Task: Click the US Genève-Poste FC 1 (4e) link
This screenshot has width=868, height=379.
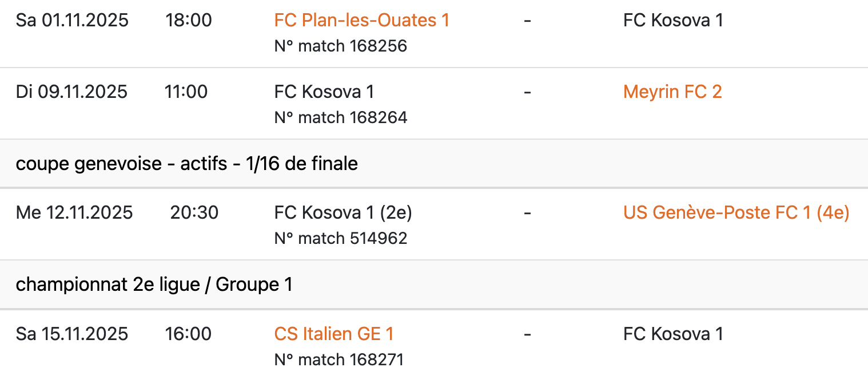Action: click(736, 213)
